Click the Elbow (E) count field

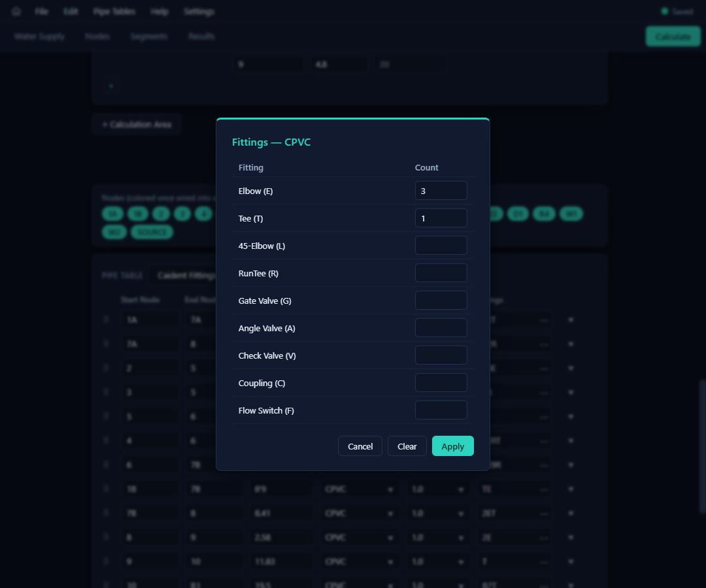click(441, 190)
